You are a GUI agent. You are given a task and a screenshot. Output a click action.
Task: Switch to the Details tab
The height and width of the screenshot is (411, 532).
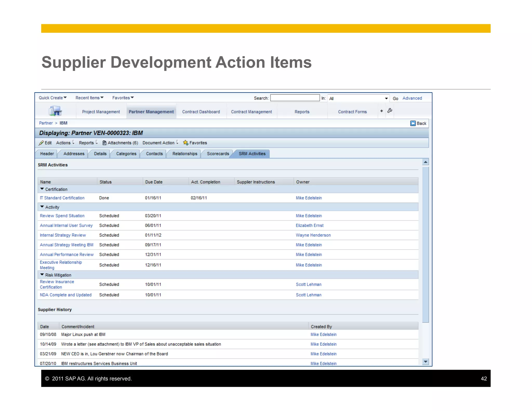[100, 154]
